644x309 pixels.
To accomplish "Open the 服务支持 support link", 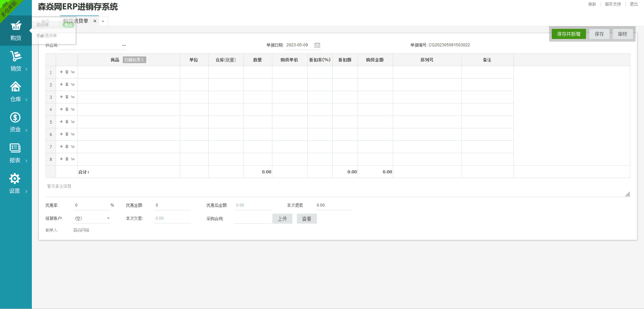I will [x=613, y=4].
